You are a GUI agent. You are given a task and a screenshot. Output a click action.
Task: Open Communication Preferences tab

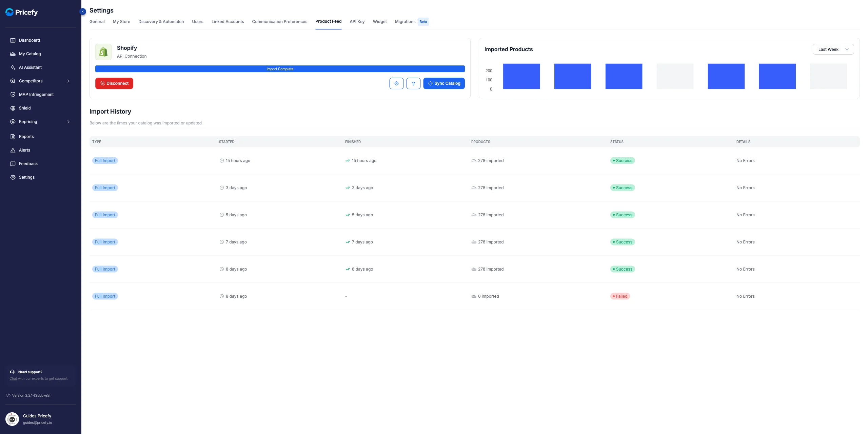(x=280, y=22)
